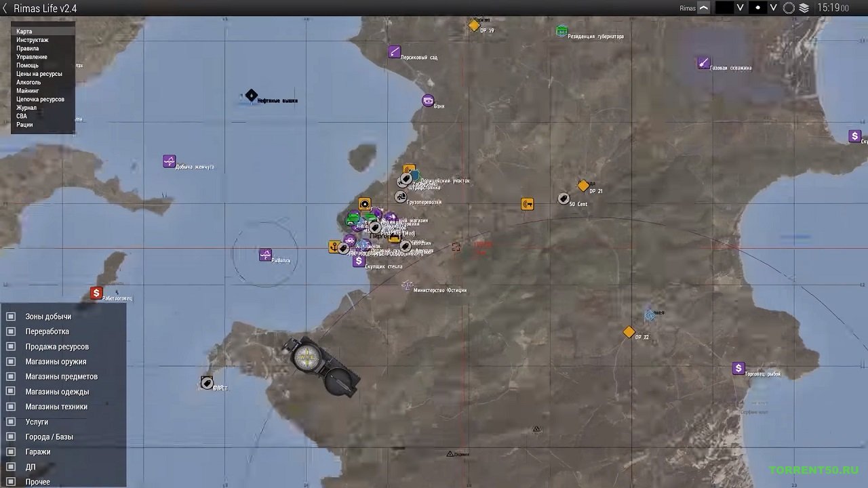Toggle the Зоны добычи checkbox
This screenshot has height=488, width=868.
[x=11, y=317]
